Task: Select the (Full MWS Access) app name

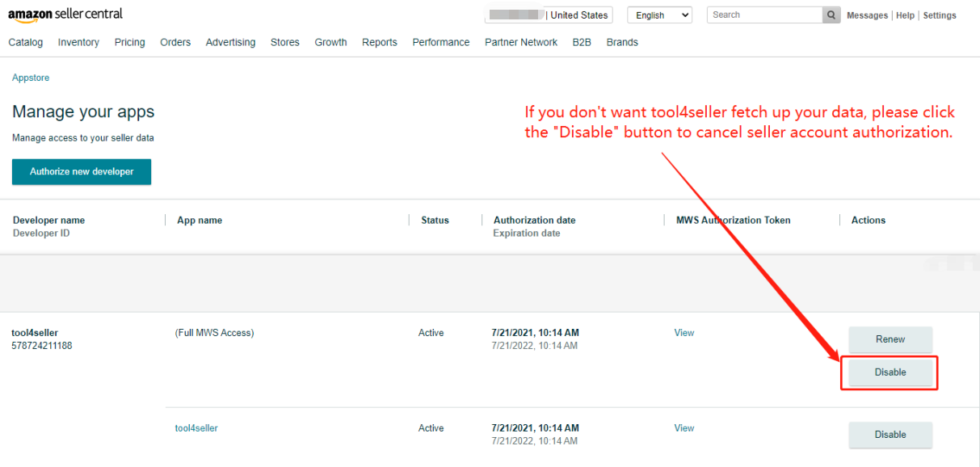Action: (x=214, y=333)
